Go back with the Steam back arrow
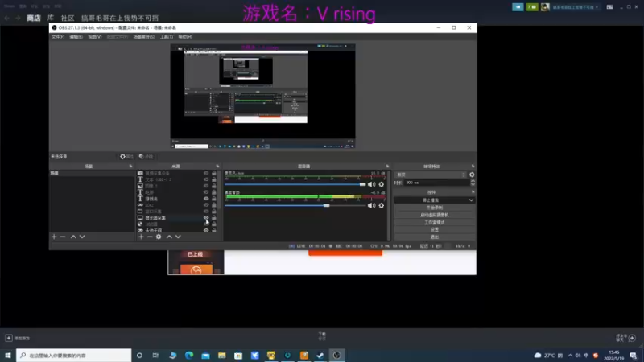The height and width of the screenshot is (362, 644). [x=7, y=18]
